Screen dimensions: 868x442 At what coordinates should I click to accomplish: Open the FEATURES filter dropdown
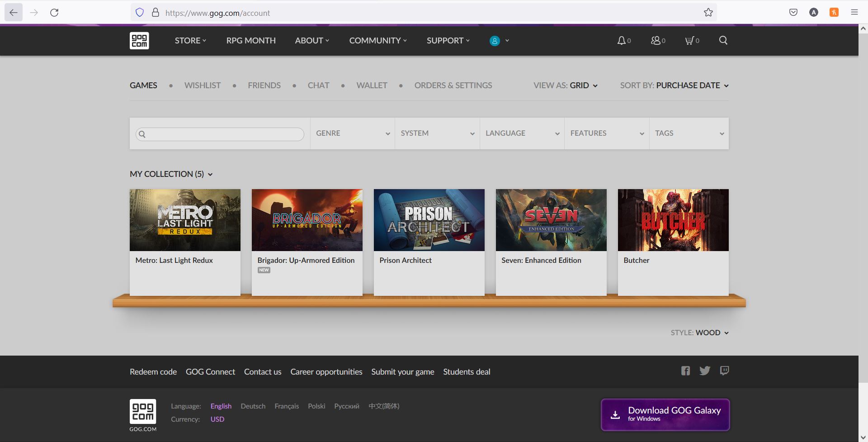tap(607, 133)
